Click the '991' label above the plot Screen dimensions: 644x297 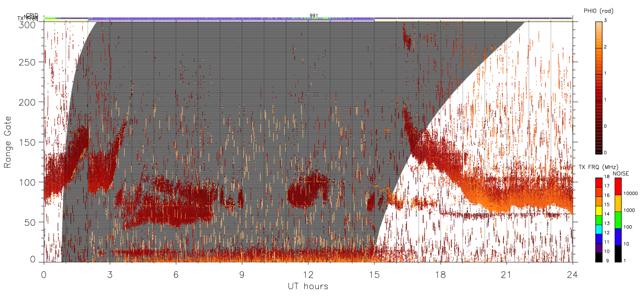pyautogui.click(x=314, y=15)
